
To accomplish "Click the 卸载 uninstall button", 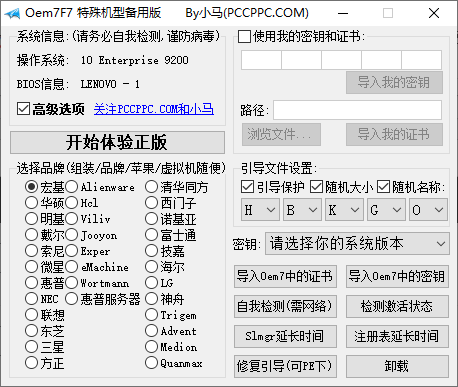I will pos(397,366).
